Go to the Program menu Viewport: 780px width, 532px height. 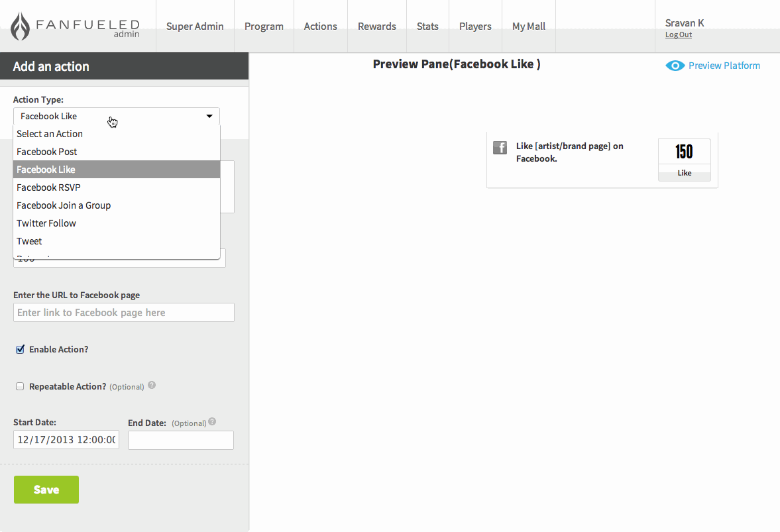point(264,27)
